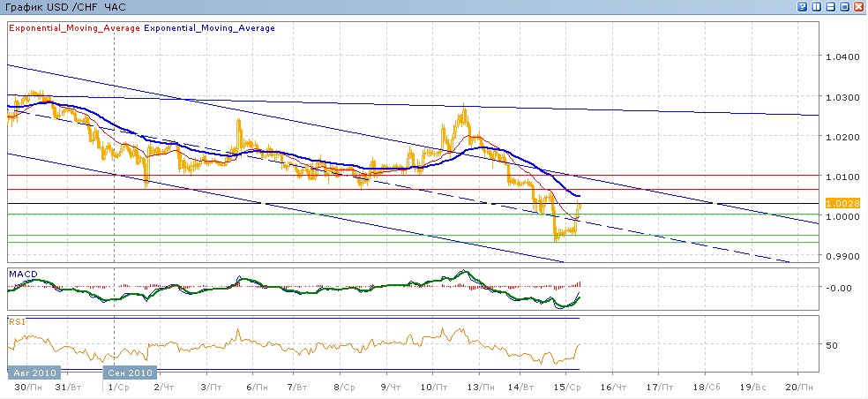Tile windows horizontally using the two-row icon
Image resolution: width=868 pixels, height=399 pixels.
click(830, 7)
